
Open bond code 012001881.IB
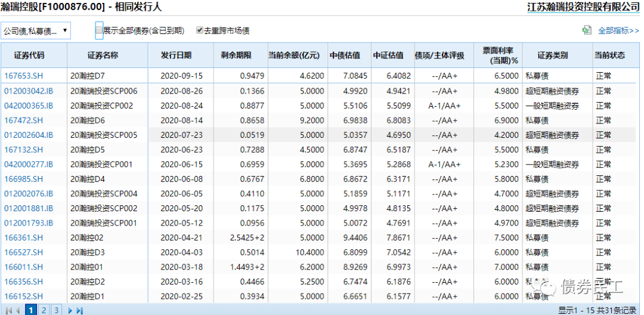pos(29,208)
